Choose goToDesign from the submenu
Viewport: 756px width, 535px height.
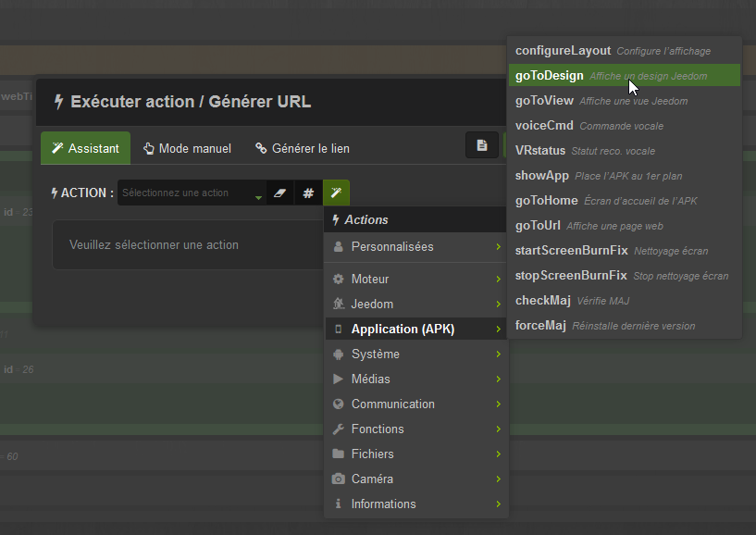pos(625,76)
